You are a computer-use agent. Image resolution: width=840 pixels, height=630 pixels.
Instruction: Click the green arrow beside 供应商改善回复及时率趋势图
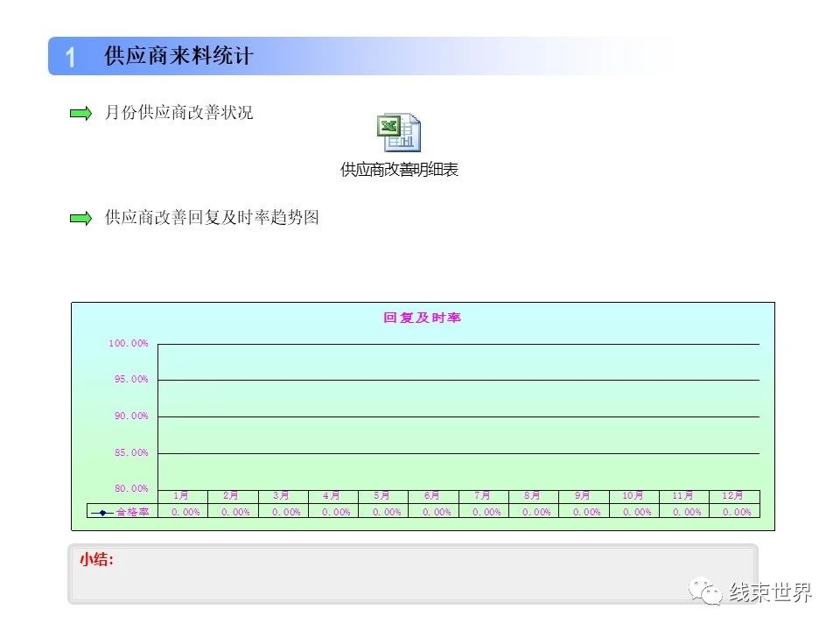click(80, 218)
